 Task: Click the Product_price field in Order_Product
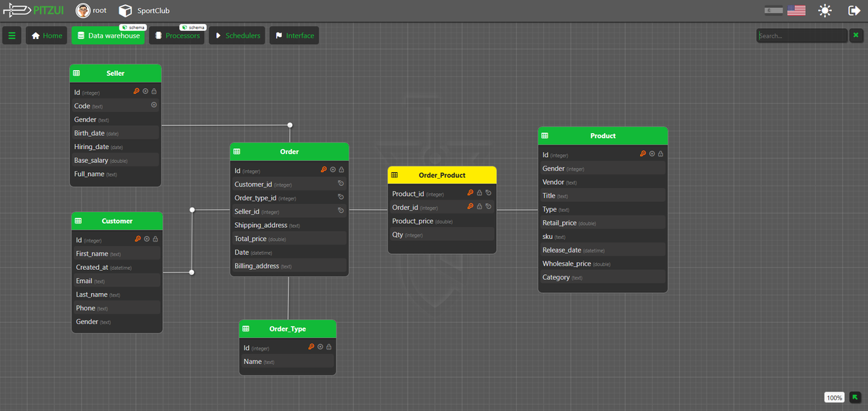click(442, 221)
